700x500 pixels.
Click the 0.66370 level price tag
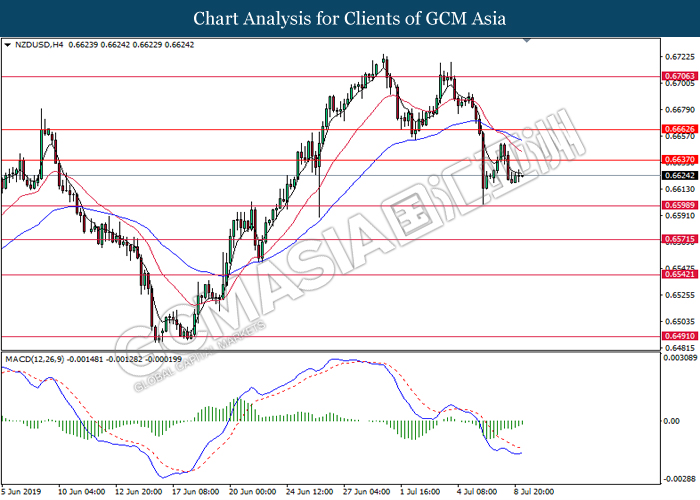point(679,159)
